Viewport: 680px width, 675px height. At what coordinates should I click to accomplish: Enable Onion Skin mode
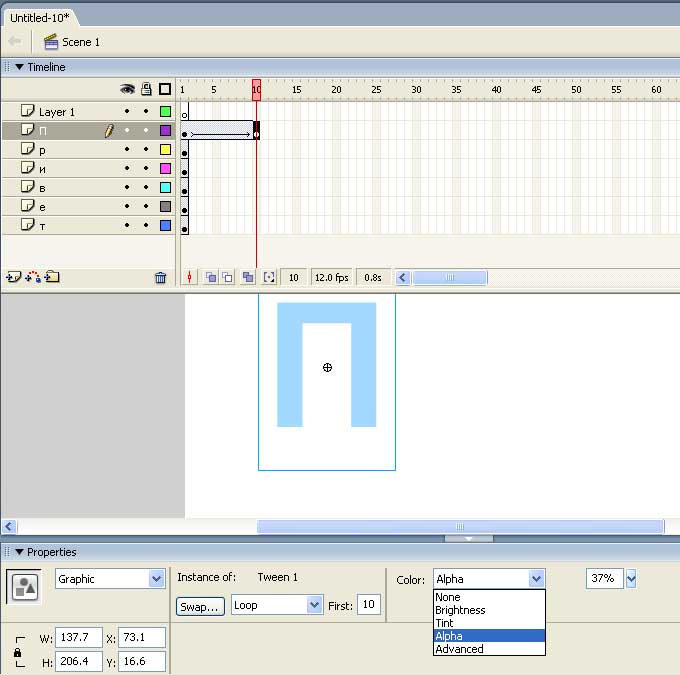211,278
